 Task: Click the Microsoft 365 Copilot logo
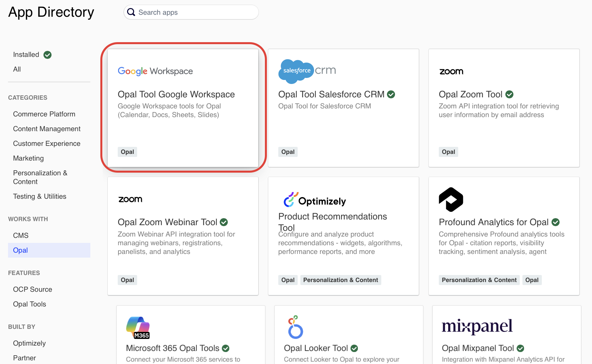tap(138, 328)
